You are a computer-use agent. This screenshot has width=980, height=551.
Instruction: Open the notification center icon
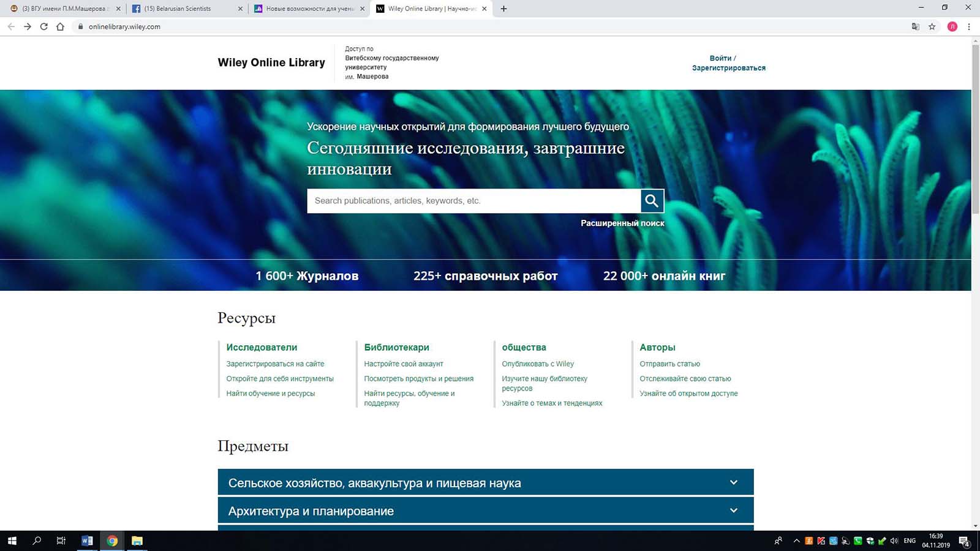point(964,541)
